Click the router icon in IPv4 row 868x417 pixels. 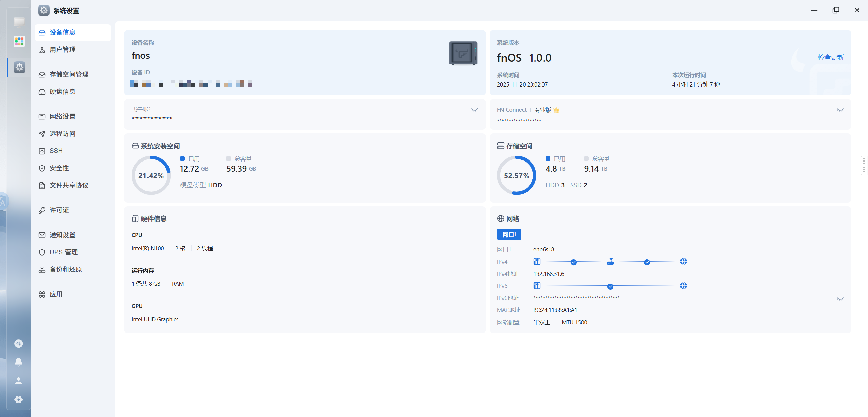[x=610, y=262]
